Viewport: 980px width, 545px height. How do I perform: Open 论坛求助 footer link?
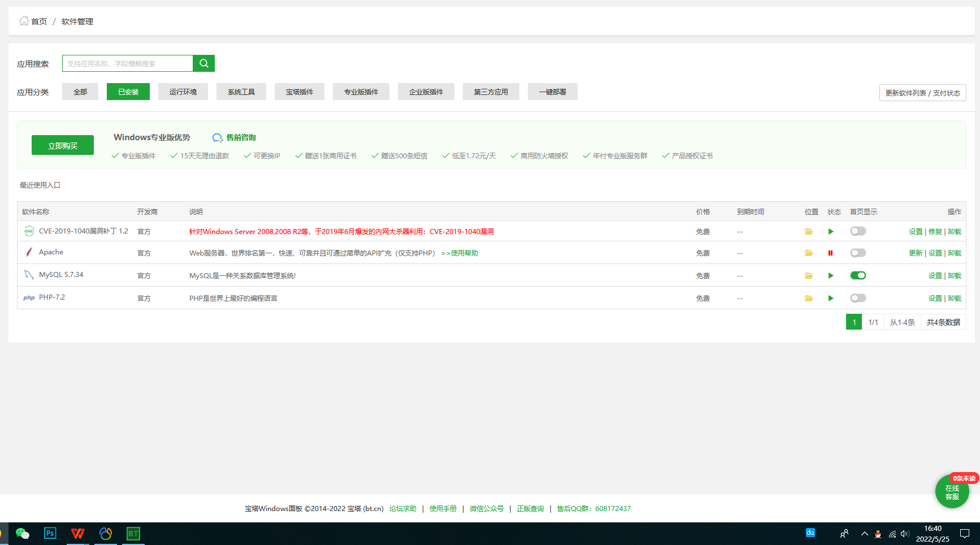click(x=402, y=509)
